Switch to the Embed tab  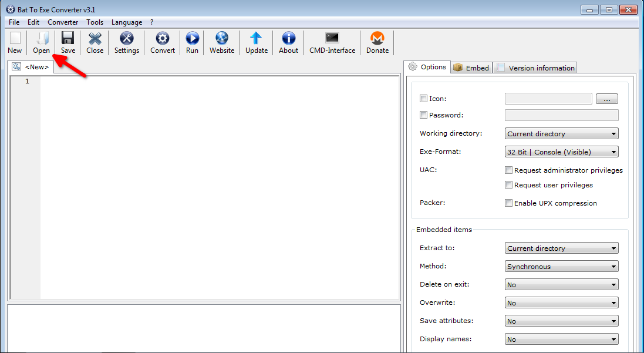471,68
